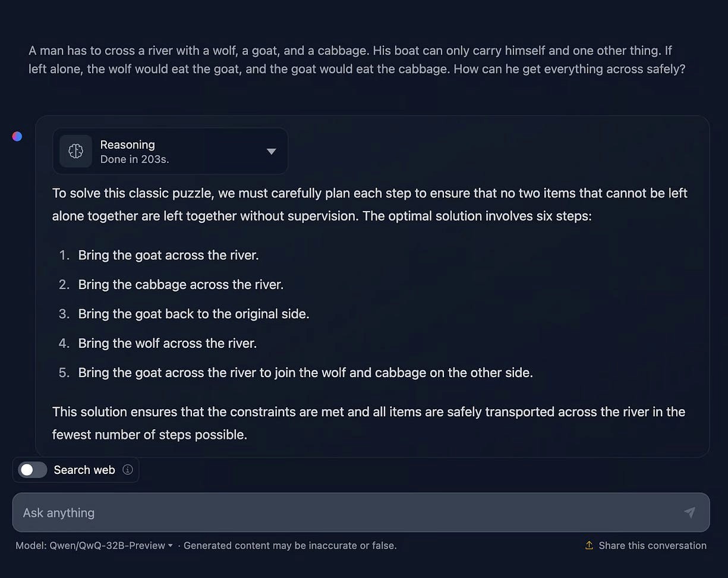Enable the Search web switch
Screen dimensions: 728x578
[33, 470]
